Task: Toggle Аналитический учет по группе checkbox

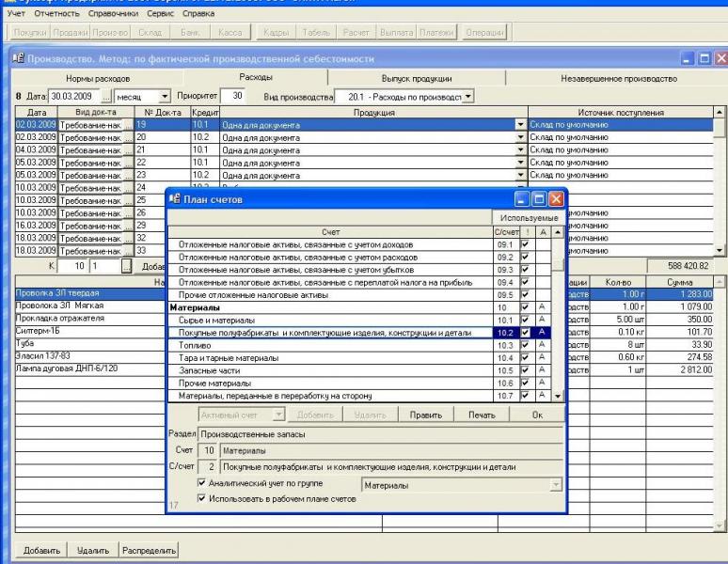Action: [199, 484]
